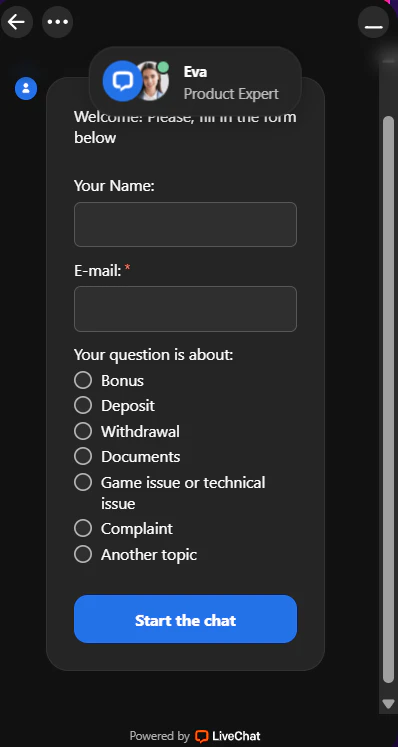
Task: Click Eva's agent avatar photo
Action: (x=154, y=81)
